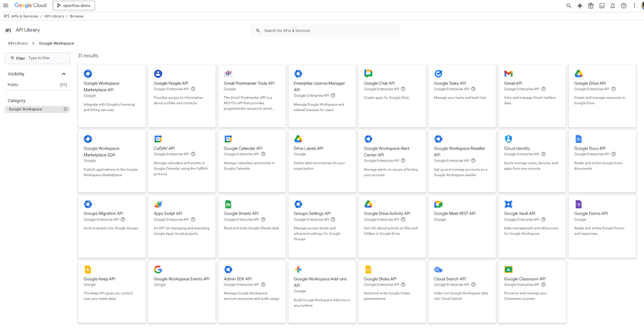Click the Google Sheets API icon
This screenshot has height=328, width=644.
pos(228,204)
